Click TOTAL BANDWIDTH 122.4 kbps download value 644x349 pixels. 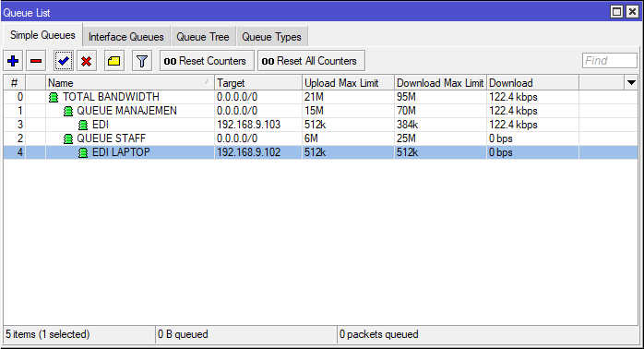tap(513, 97)
